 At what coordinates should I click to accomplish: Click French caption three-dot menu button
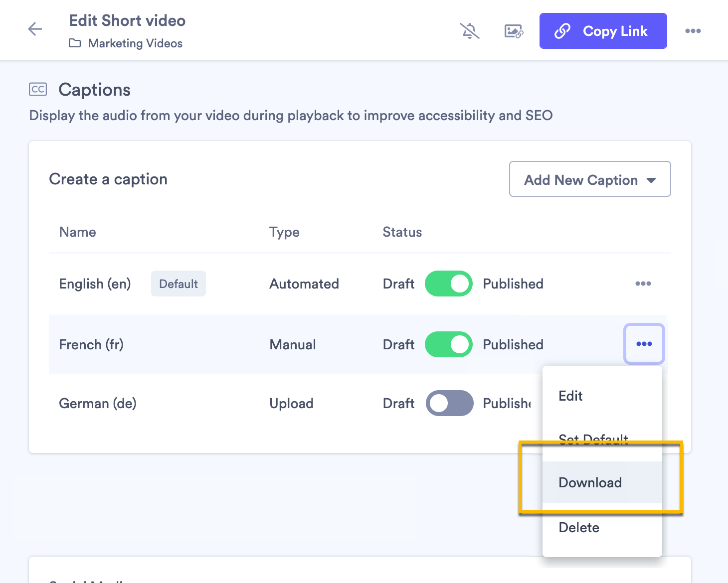pyautogui.click(x=644, y=344)
